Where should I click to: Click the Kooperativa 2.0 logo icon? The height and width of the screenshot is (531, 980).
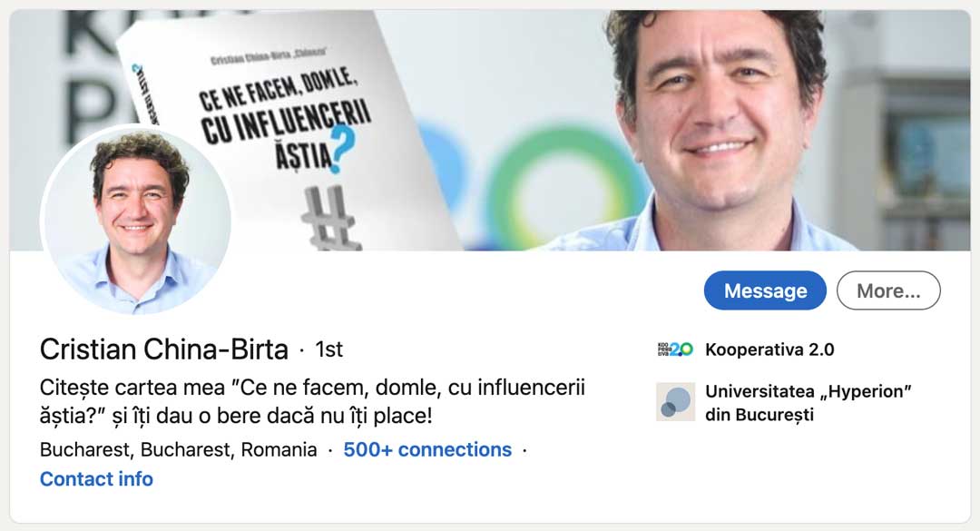[675, 349]
